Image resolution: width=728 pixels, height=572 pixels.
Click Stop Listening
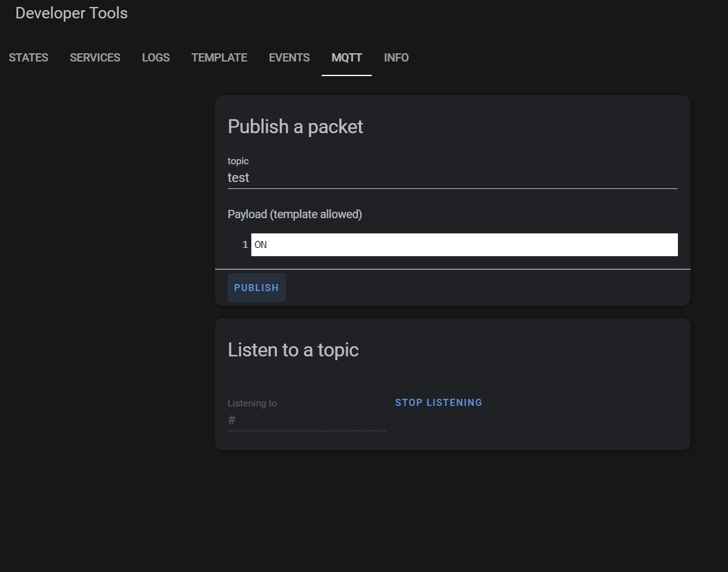pyautogui.click(x=439, y=403)
